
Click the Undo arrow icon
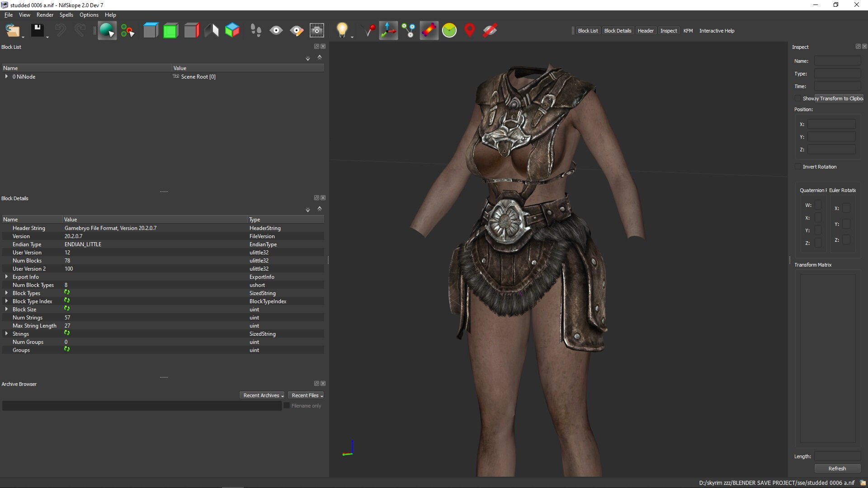pos(60,31)
